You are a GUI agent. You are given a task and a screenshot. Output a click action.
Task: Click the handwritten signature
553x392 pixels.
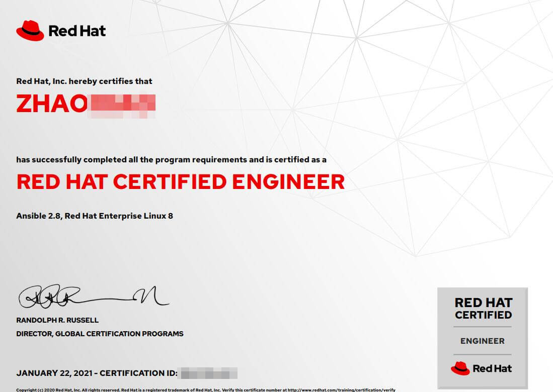coord(94,296)
